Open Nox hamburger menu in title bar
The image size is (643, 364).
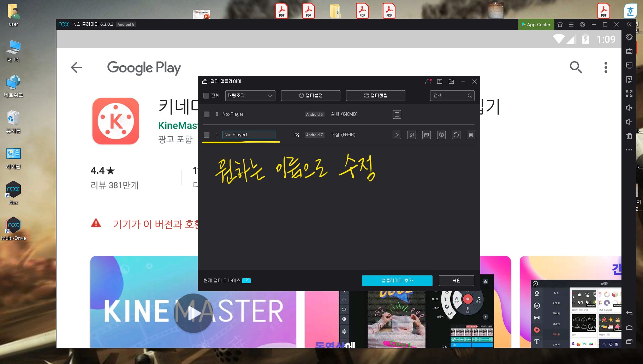pos(571,24)
